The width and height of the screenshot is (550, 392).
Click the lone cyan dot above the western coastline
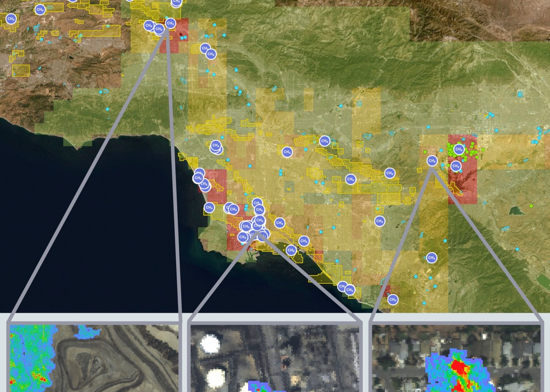pos(107,109)
